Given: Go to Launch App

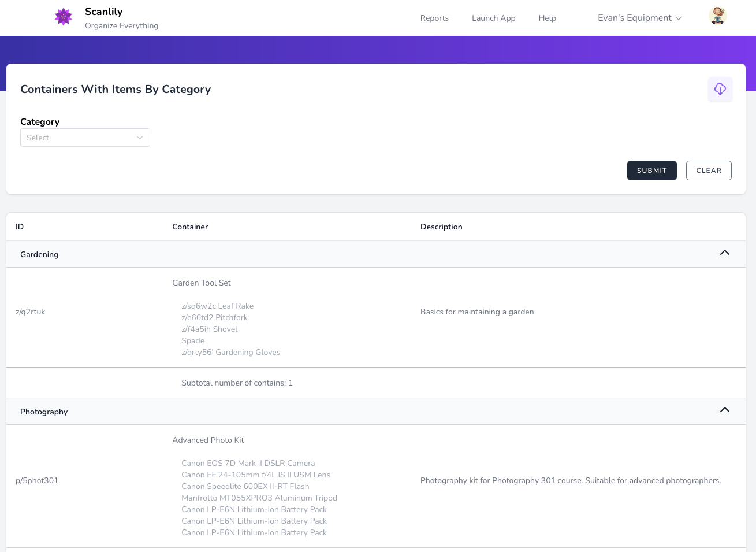Looking at the screenshot, I should [493, 18].
